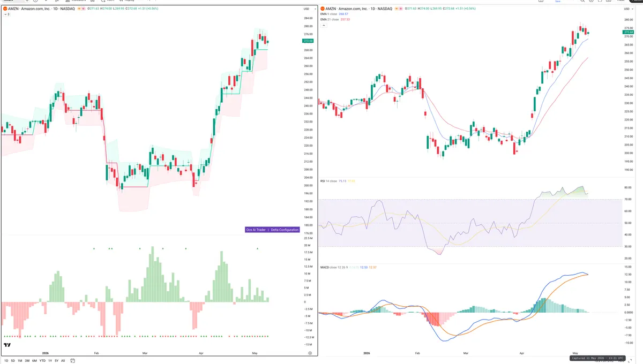Select the 1D date range
643x364 pixels.
pyautogui.click(x=5, y=361)
